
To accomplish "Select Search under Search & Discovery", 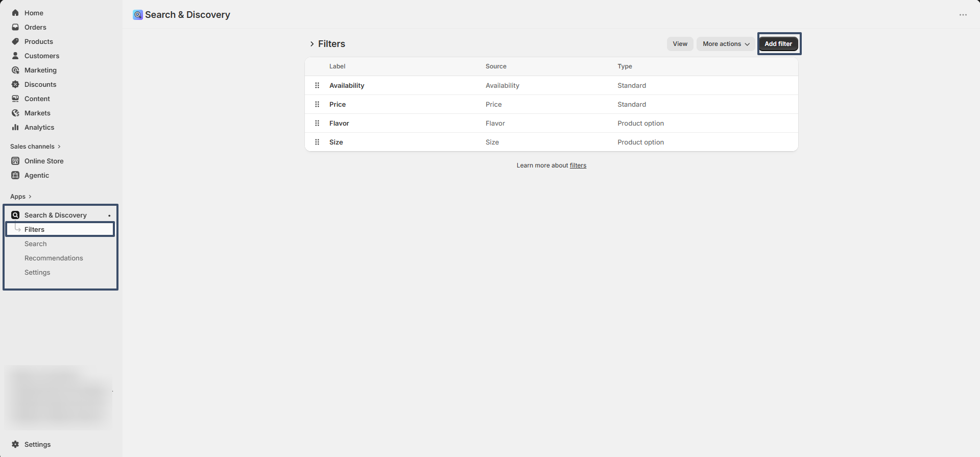I will pos(36,244).
